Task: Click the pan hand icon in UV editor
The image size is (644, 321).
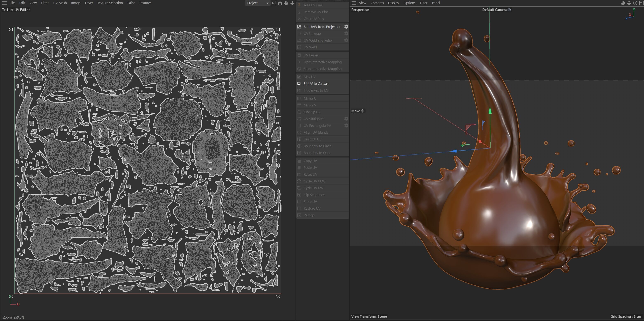Action: coord(286,3)
